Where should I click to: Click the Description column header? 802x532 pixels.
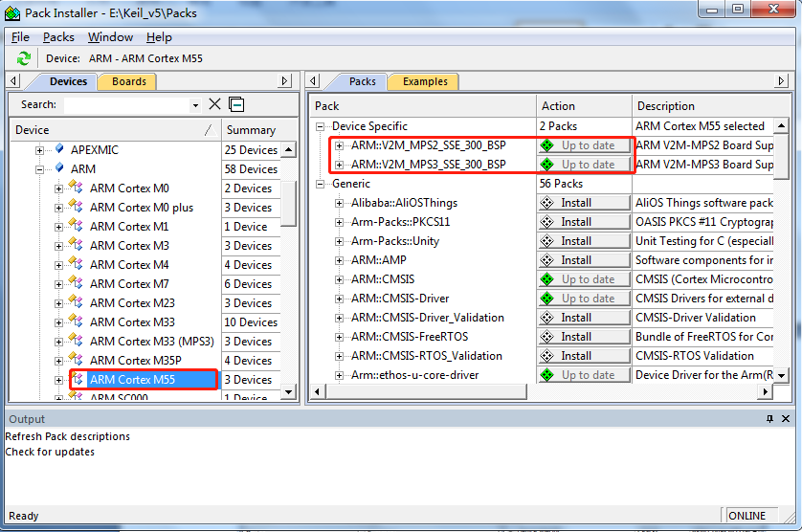coord(712,106)
